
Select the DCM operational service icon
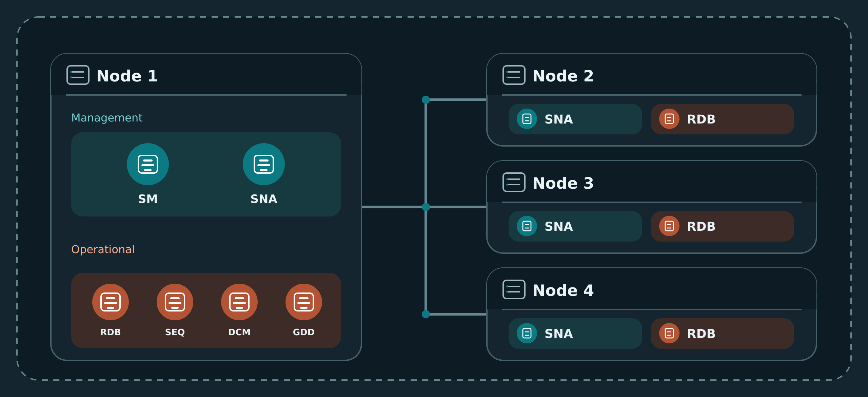239,302
